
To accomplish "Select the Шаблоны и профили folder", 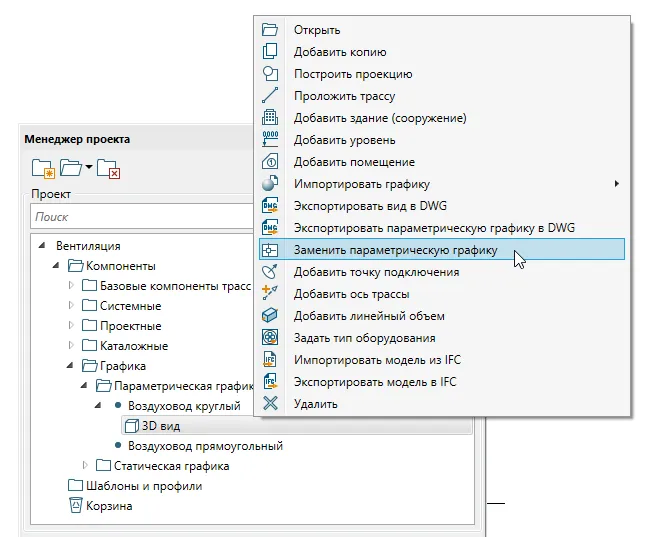I will (144, 486).
